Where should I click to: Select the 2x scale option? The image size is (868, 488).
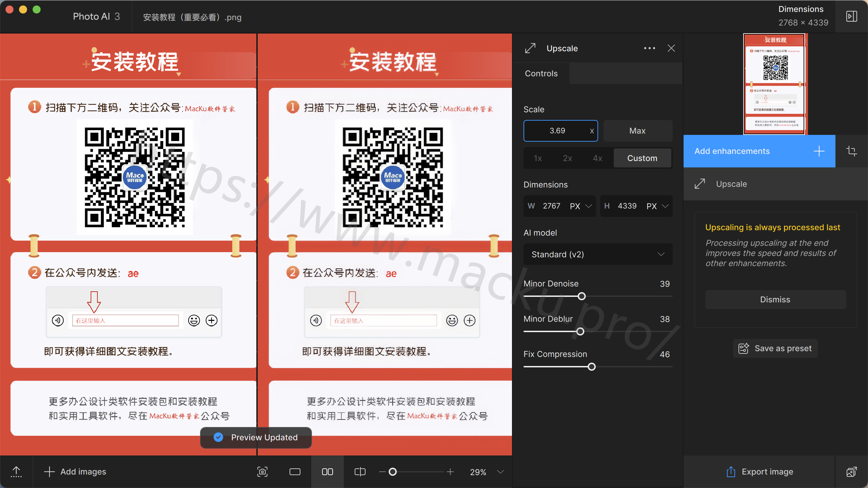pyautogui.click(x=568, y=158)
